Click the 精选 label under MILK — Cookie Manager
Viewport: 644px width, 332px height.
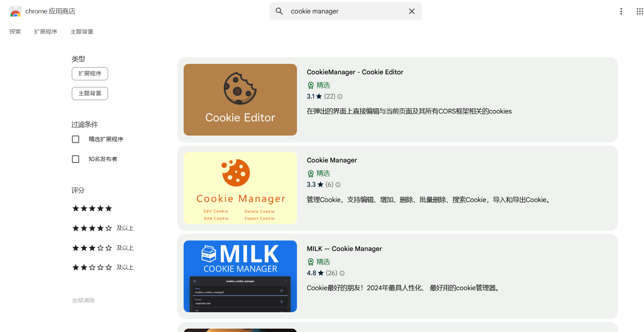click(323, 262)
